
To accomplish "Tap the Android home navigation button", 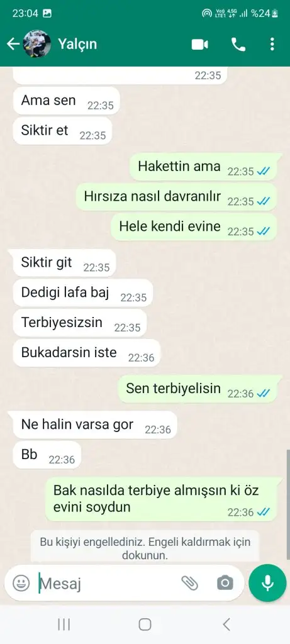I will (x=145, y=625).
